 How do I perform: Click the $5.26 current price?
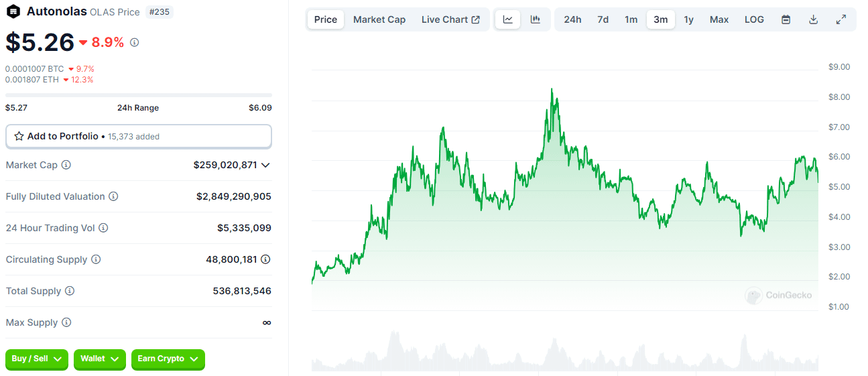point(40,42)
